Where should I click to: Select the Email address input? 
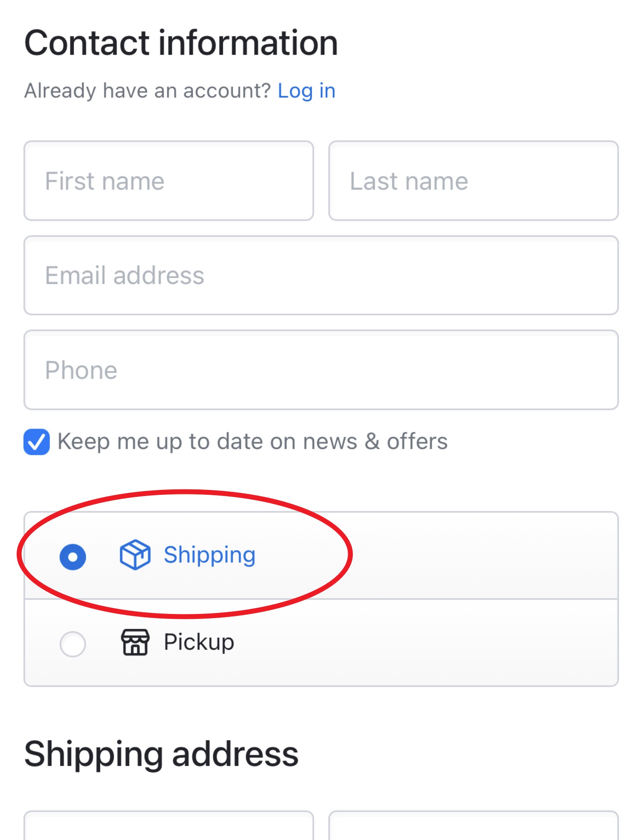click(321, 275)
